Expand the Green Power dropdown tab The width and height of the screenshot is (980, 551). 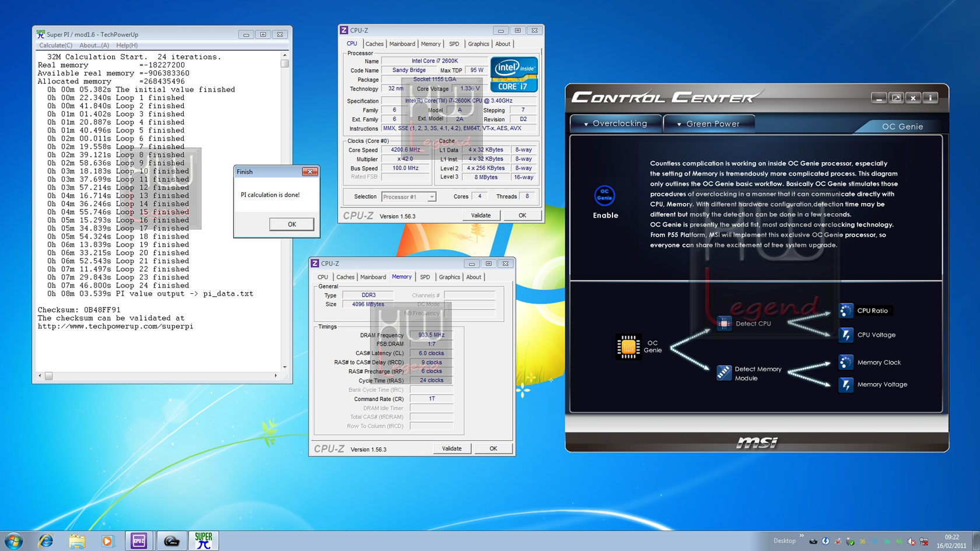(x=708, y=124)
